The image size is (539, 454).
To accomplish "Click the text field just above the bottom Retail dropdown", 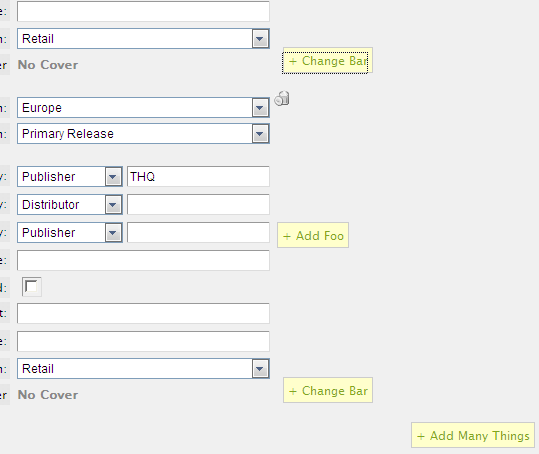I will pos(143,341).
